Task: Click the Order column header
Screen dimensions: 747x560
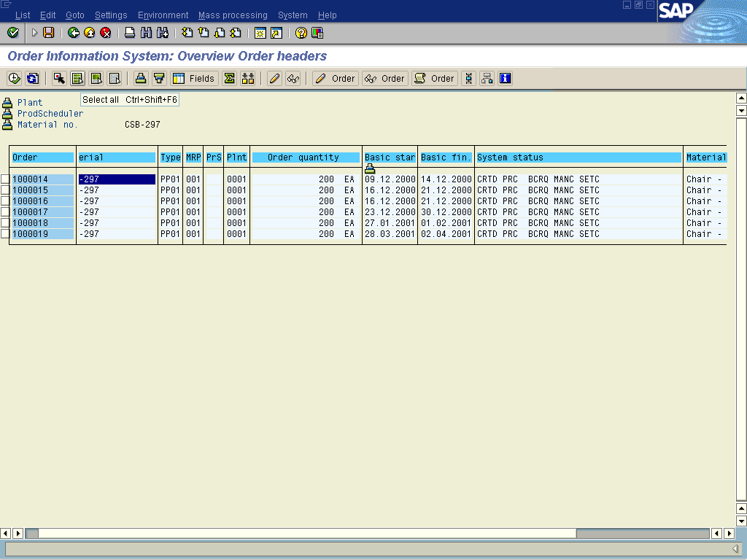Action: point(43,157)
